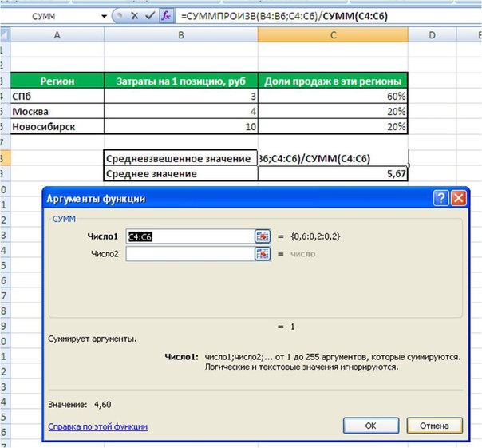
Task: Close the Аргументы функции dialog
Action: [458, 199]
